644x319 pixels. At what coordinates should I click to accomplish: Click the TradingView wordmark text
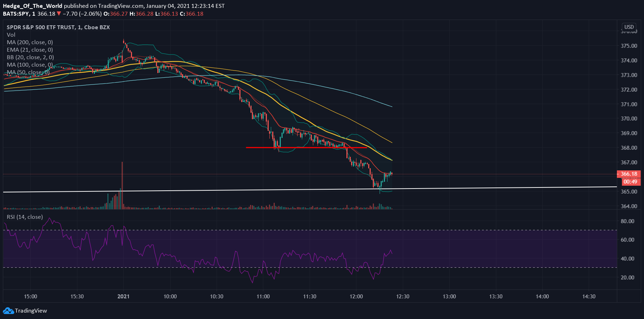pyautogui.click(x=31, y=311)
